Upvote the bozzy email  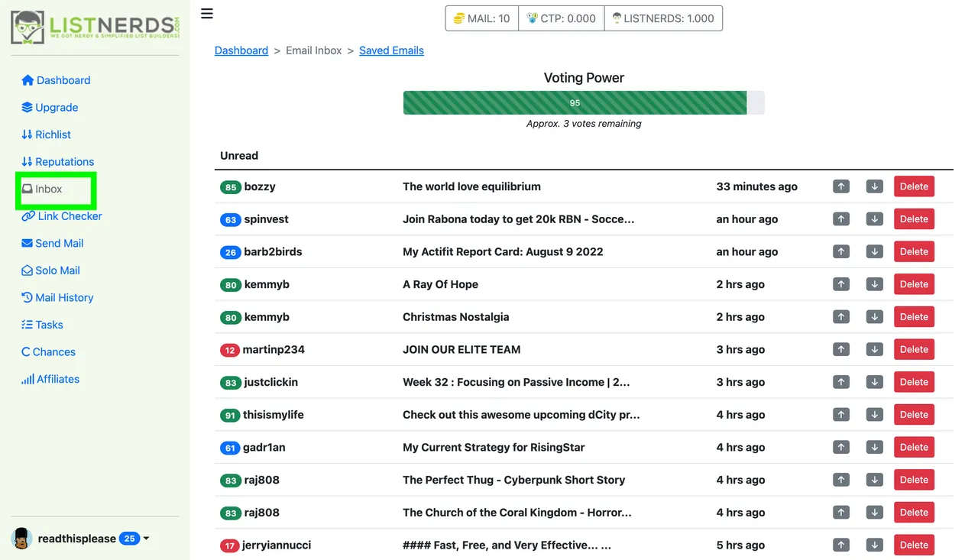coord(841,186)
